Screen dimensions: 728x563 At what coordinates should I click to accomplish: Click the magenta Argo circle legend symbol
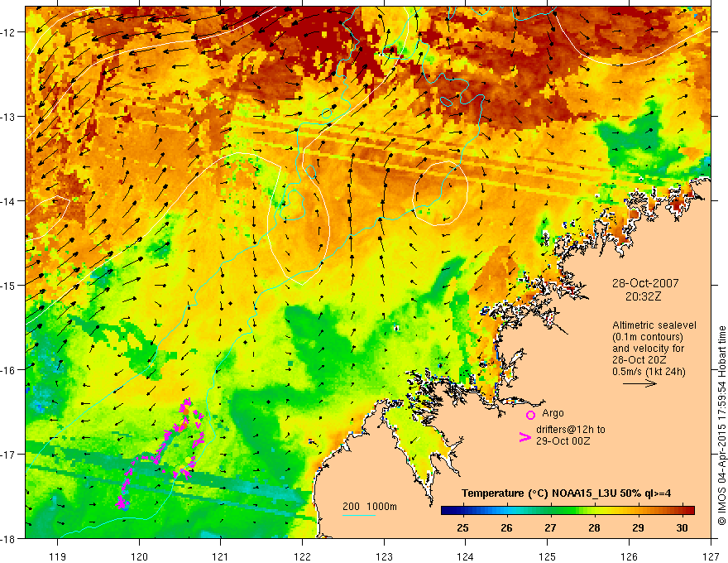530,415
